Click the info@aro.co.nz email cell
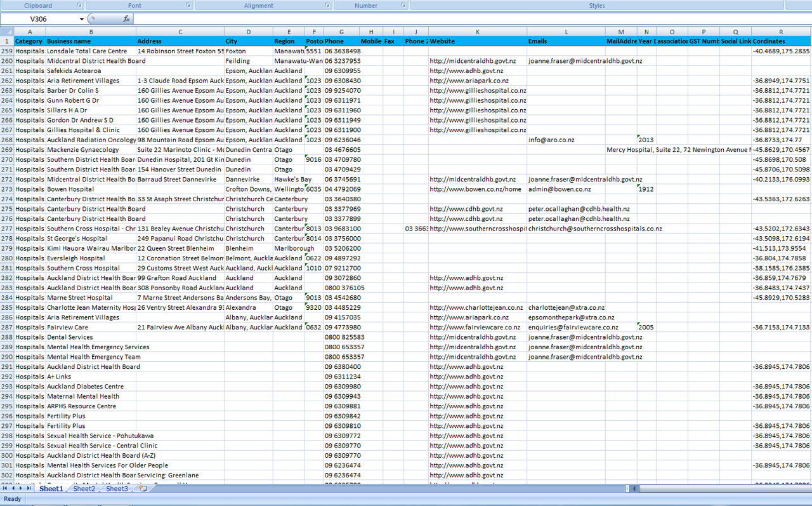812x506 pixels. point(551,140)
